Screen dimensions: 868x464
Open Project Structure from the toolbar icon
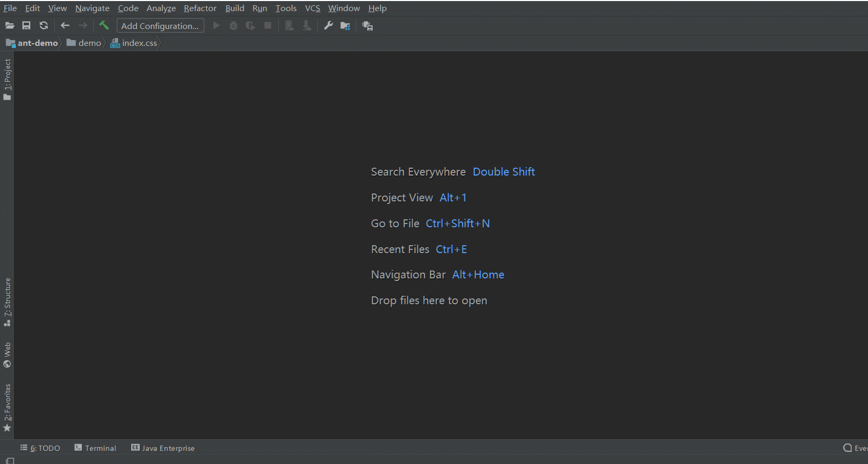click(345, 25)
